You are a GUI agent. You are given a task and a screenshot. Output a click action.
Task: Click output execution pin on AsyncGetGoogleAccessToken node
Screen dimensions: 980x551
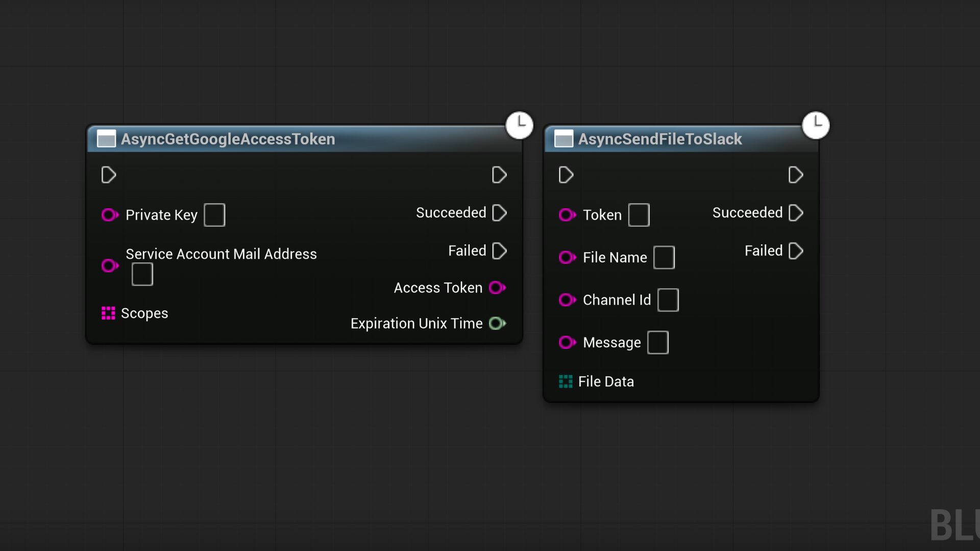click(499, 175)
